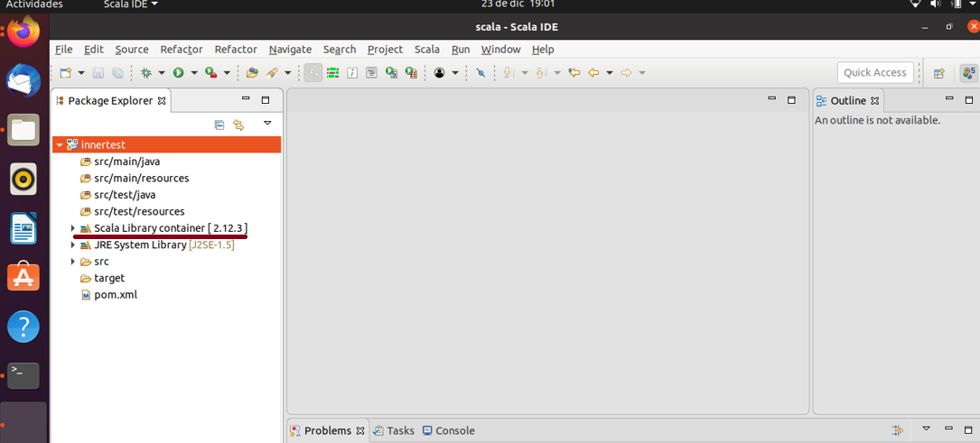Screen dimensions: 980x443
Task: Click the Next Annotation icon
Action: coord(509,73)
